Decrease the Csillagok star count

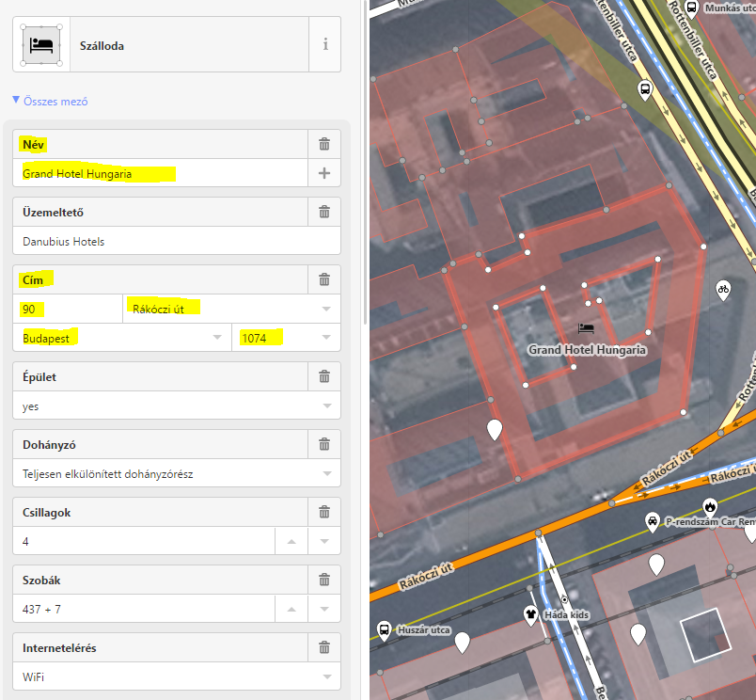tap(324, 541)
